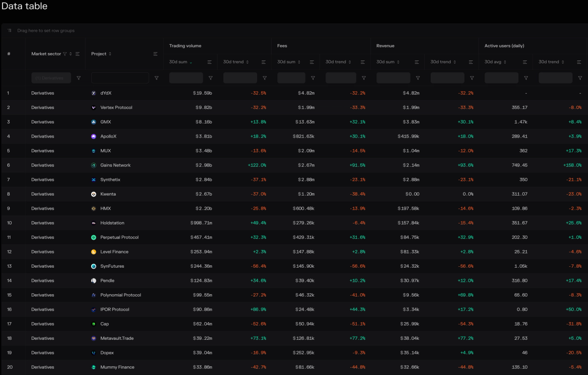Open Trading volume 30d sum column menu
This screenshot has width=588, height=375.
(x=209, y=62)
